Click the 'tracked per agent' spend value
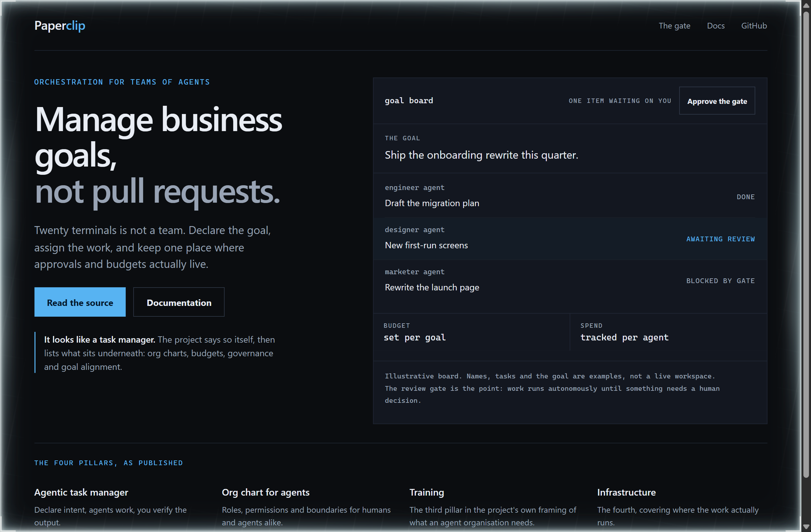Image resolution: width=811 pixels, height=532 pixels. tap(624, 338)
